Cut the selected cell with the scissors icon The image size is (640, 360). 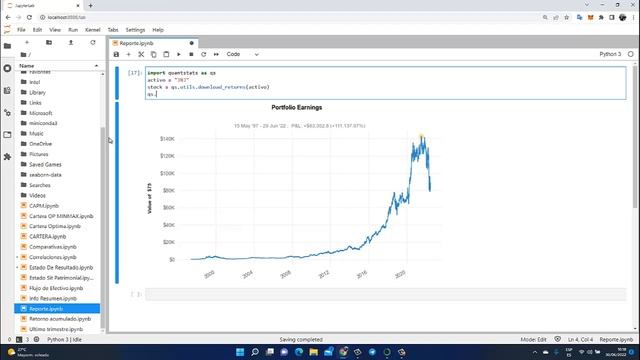[x=141, y=54]
